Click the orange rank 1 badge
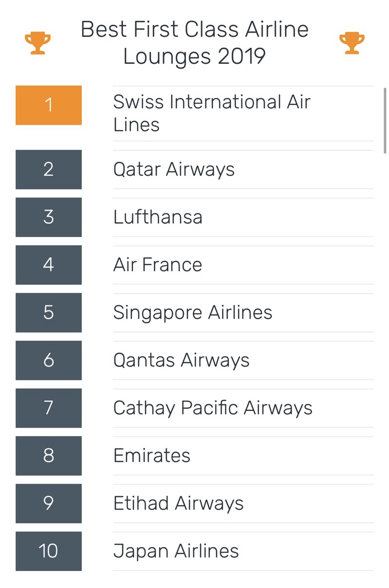This screenshot has height=588, width=389. [x=49, y=105]
